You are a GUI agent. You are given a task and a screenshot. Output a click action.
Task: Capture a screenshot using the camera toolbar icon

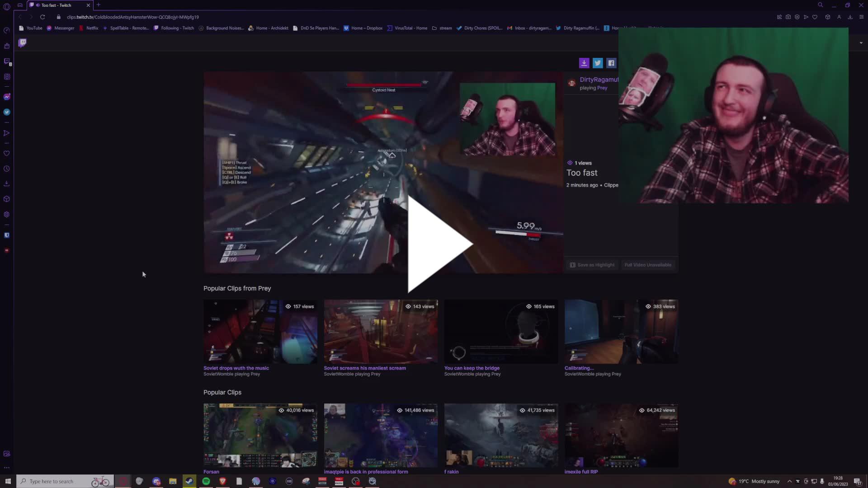788,17
